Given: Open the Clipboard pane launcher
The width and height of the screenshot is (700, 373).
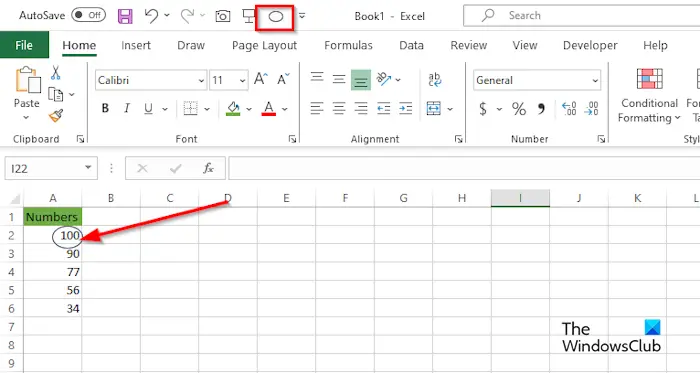Looking at the screenshot, I should 80,140.
